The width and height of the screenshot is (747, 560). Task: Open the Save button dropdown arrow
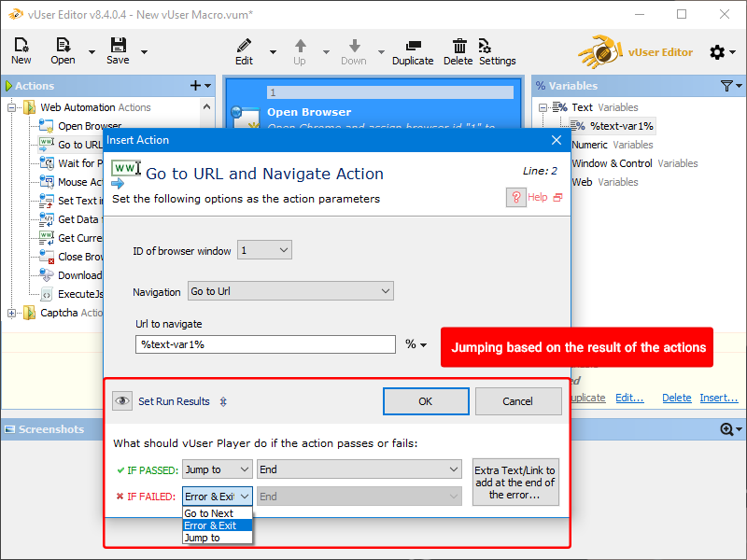click(x=144, y=52)
